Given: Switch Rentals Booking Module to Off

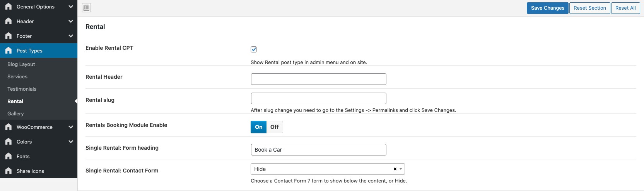Looking at the screenshot, I should [275, 127].
